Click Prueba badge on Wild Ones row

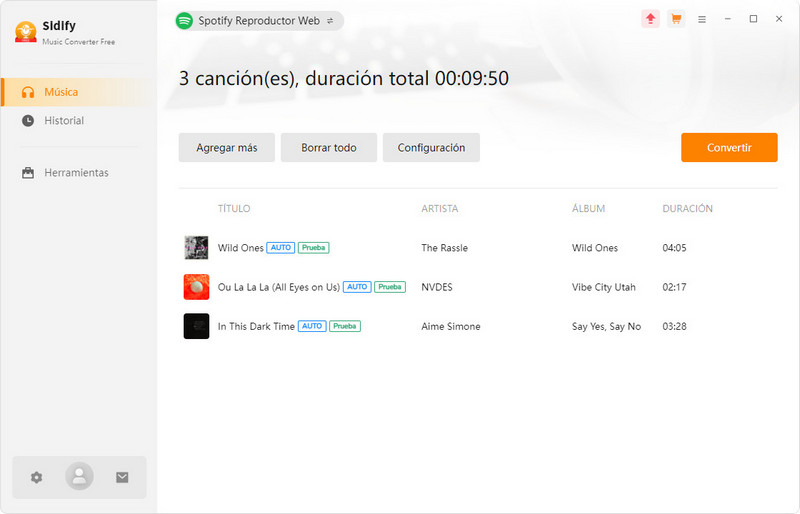pyautogui.click(x=313, y=248)
